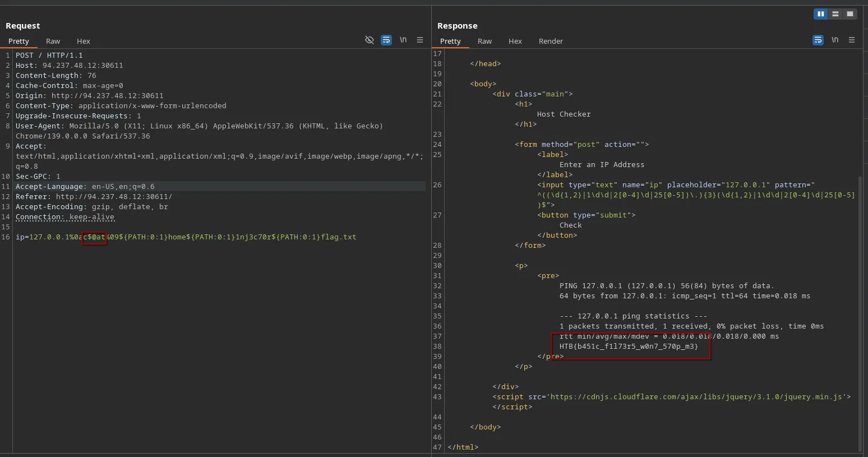Toggle the \n newline display in Request panel

pos(403,40)
